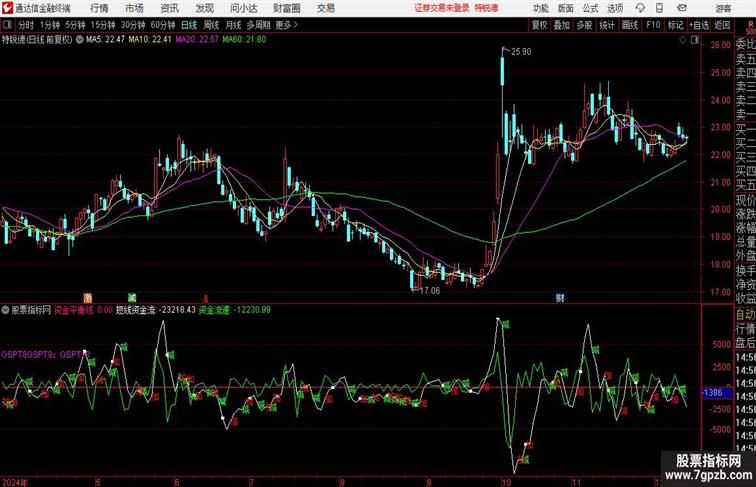Click the sub-chart indicator circle icon
Viewport: 756px width, 487px height.
point(5,310)
